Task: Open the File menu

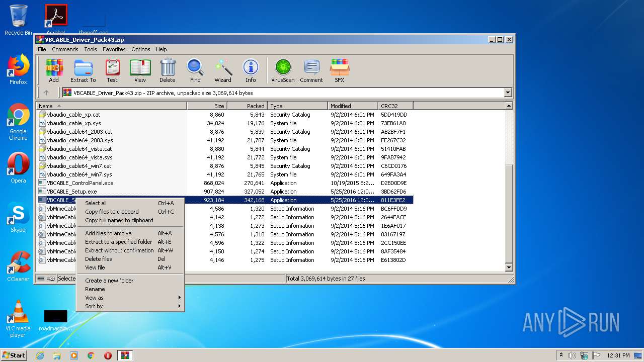Action: pos(42,49)
